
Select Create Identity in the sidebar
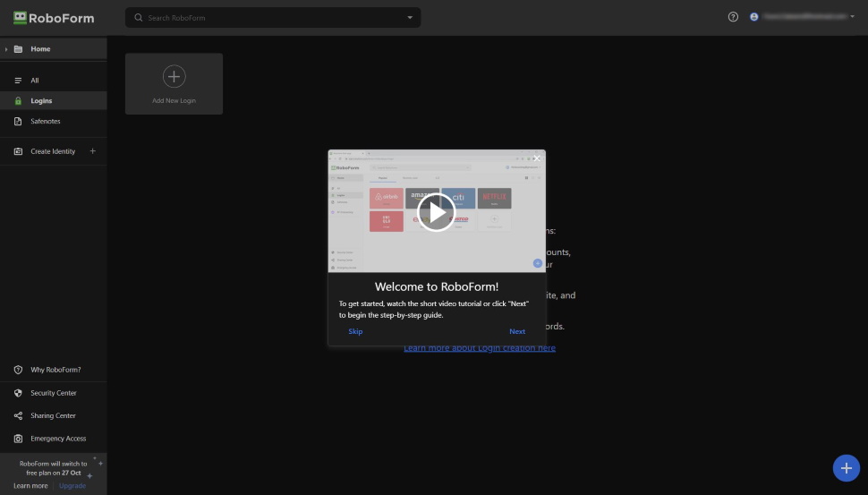(53, 151)
